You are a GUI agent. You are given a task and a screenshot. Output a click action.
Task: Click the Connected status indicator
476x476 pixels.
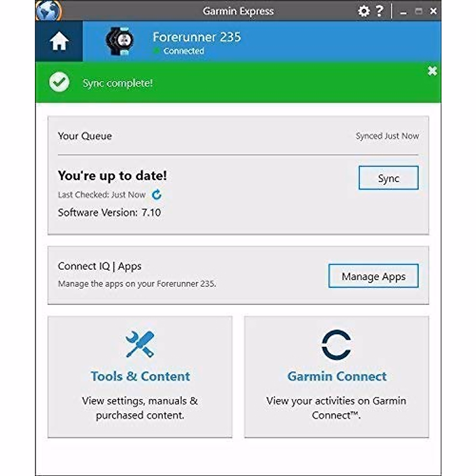coord(179,51)
